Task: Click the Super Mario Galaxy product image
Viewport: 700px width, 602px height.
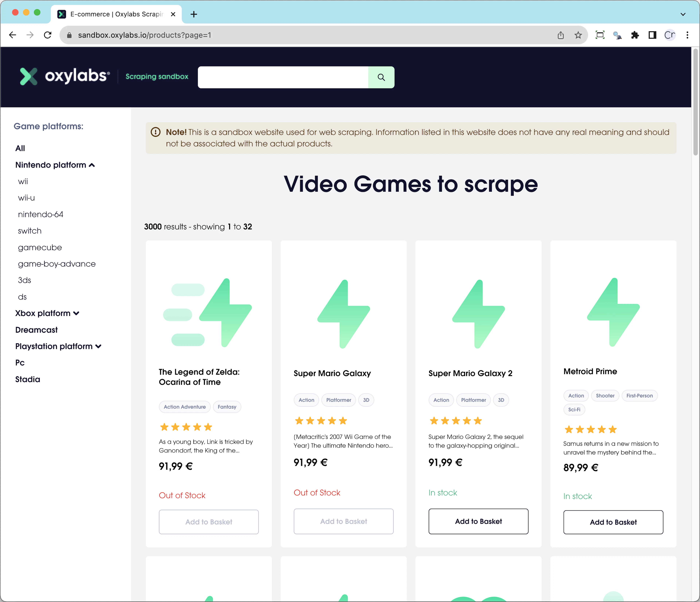Action: (344, 314)
